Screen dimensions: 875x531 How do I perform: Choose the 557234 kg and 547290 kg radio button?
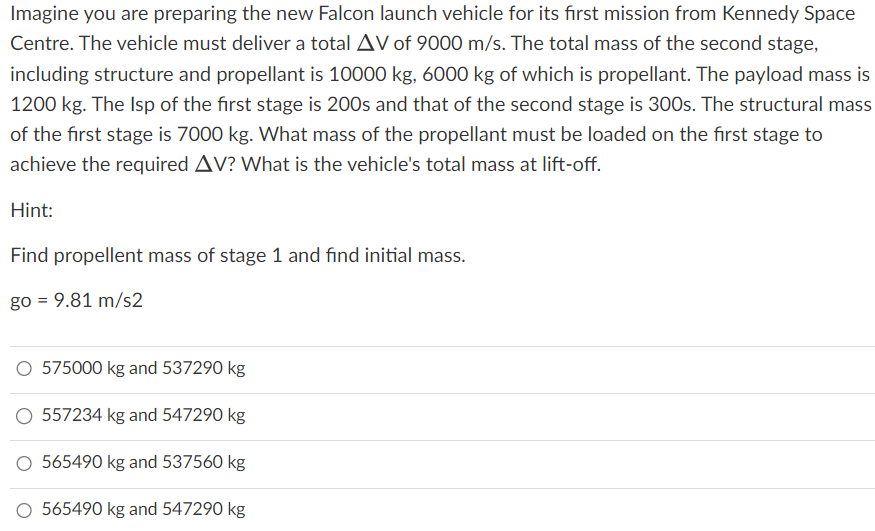[x=24, y=416]
